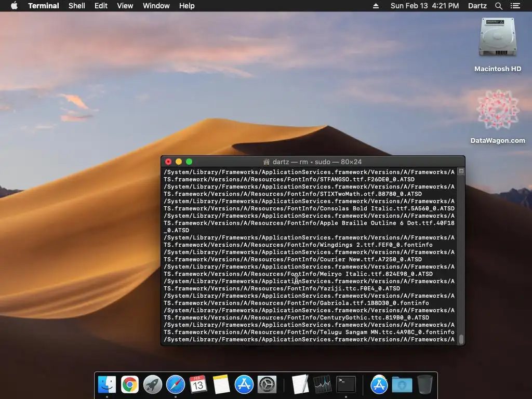Click the line containing STIXTwoMath.otf.B8780_0.ATSD
The width and height of the screenshot is (532, 399).
(292, 194)
